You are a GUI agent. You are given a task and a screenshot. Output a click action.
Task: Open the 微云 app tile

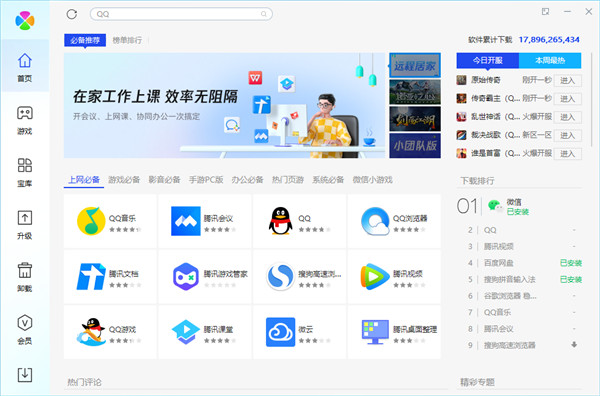pos(299,332)
